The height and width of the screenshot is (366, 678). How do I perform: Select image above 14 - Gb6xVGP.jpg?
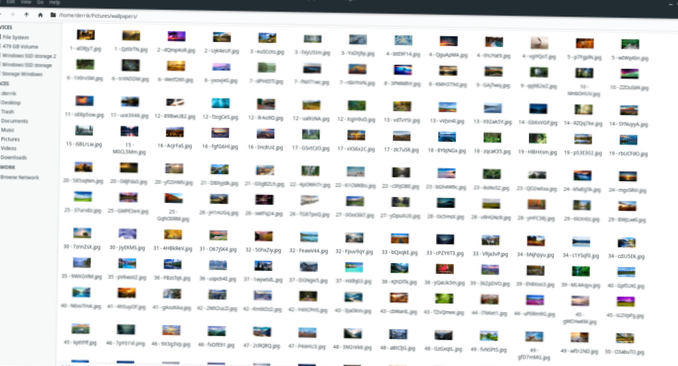(538, 109)
